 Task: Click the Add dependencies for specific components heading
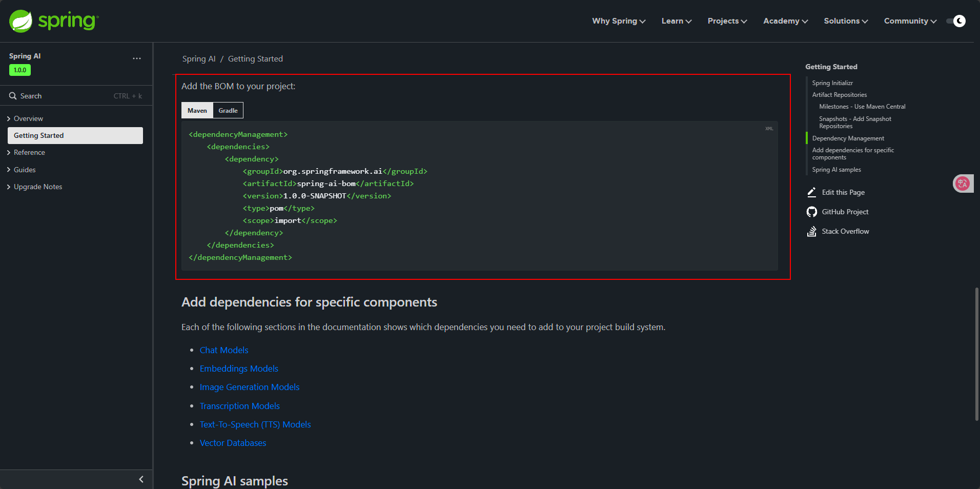click(x=309, y=302)
